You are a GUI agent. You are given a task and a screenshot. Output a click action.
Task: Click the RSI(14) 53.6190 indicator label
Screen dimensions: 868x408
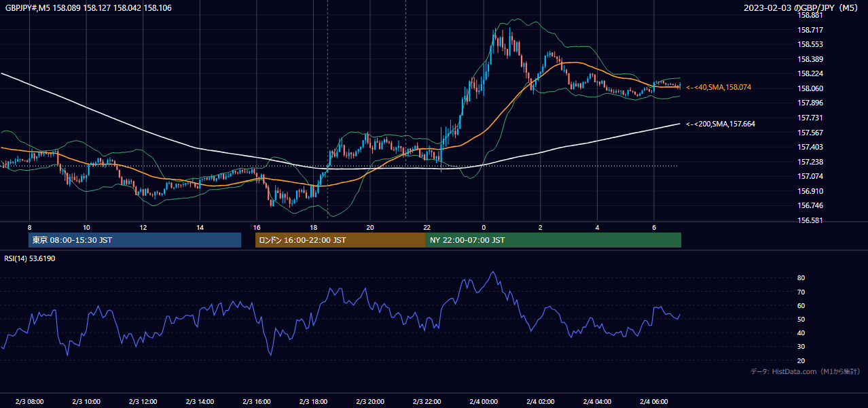pos(30,258)
